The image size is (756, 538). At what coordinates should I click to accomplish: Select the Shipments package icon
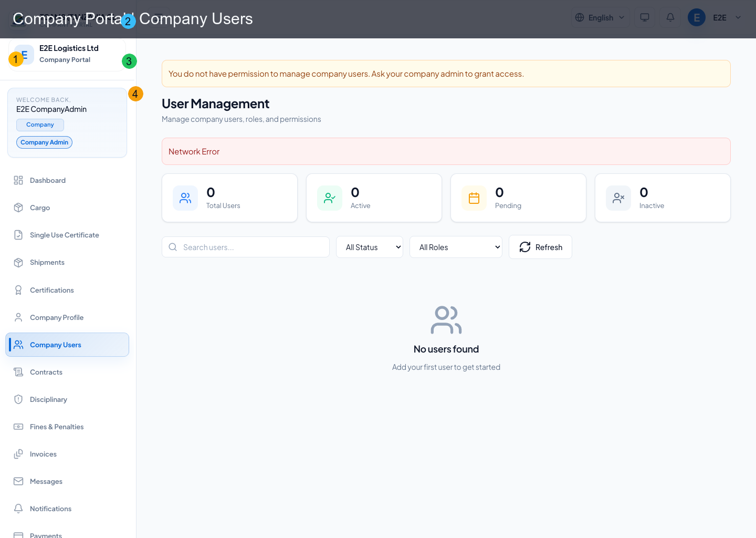18,262
